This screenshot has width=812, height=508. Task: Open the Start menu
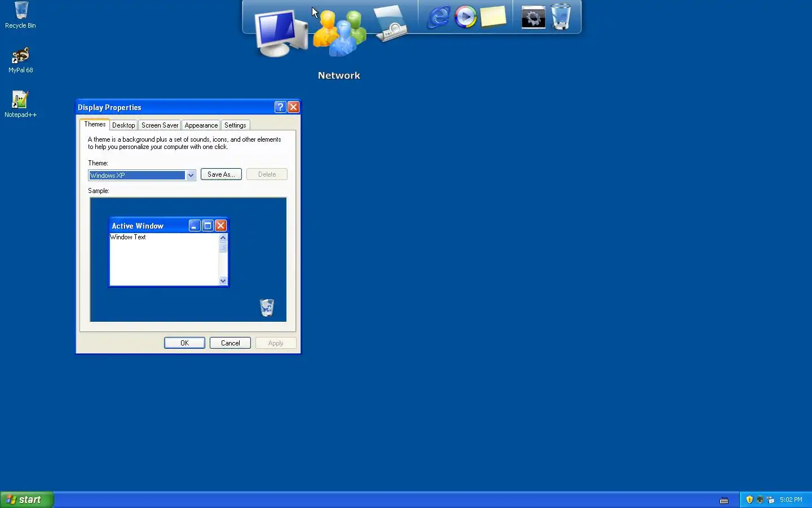27,500
